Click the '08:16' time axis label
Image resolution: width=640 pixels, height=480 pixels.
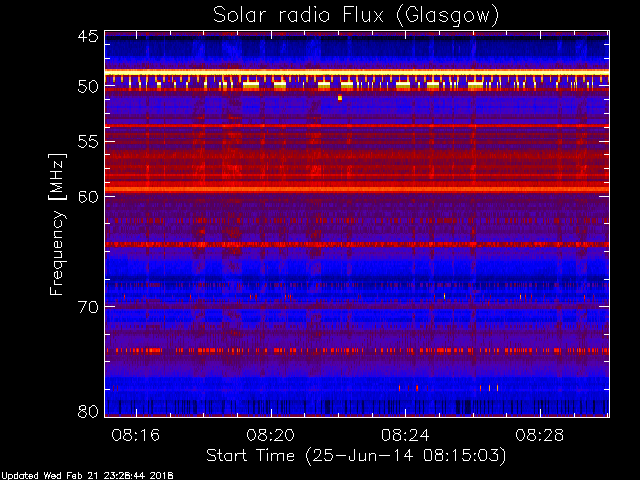pyautogui.click(x=136, y=435)
